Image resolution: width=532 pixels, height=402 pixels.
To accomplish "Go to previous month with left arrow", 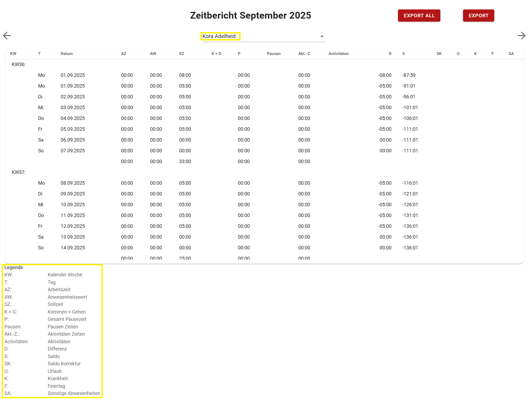I will click(x=7, y=36).
